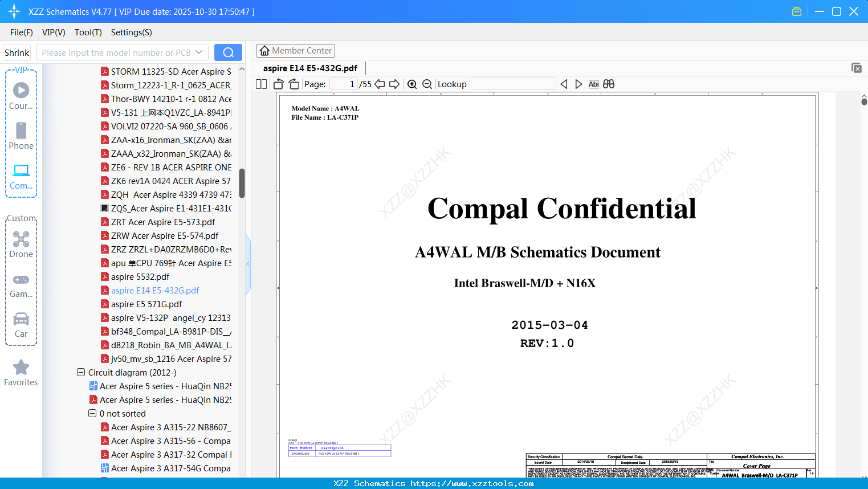
Task: Open ZRZ ZRZL+DA0ZRZMB6D0 file
Action: pos(166,250)
